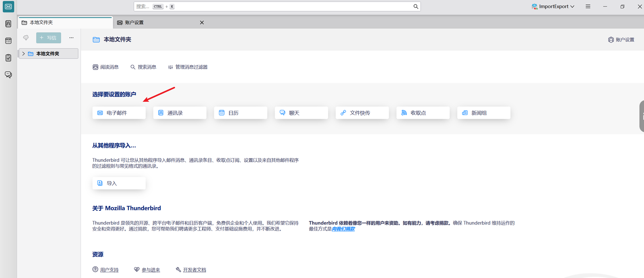Image resolution: width=644 pixels, height=278 pixels.
Task: Expand the 本地文件夹 tree arrow
Action: (23, 54)
